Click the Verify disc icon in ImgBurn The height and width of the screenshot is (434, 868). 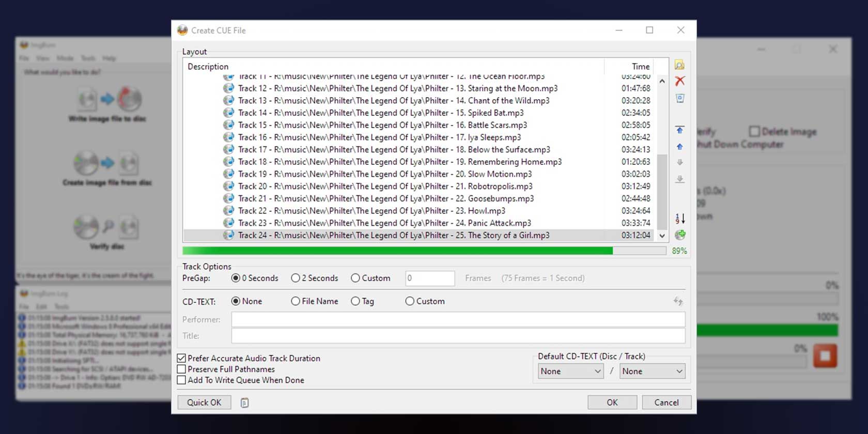click(107, 228)
